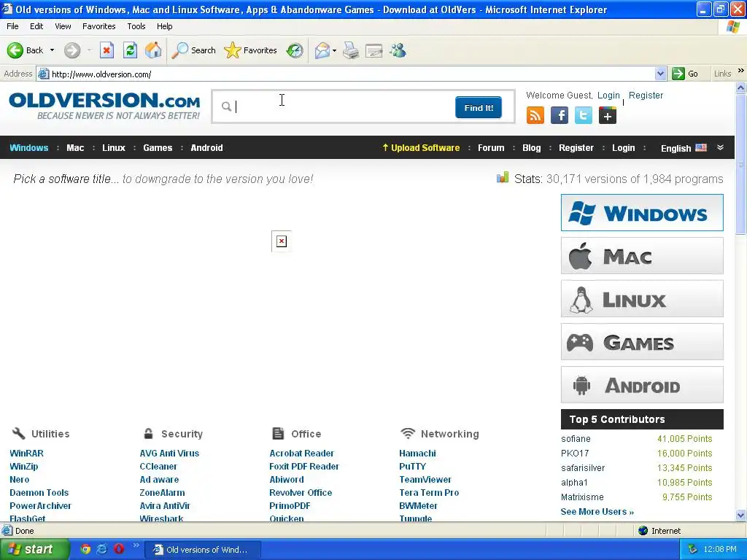Screen dimensions: 747x560
Task: Open the AVG Anti Virus link
Action: tap(169, 453)
